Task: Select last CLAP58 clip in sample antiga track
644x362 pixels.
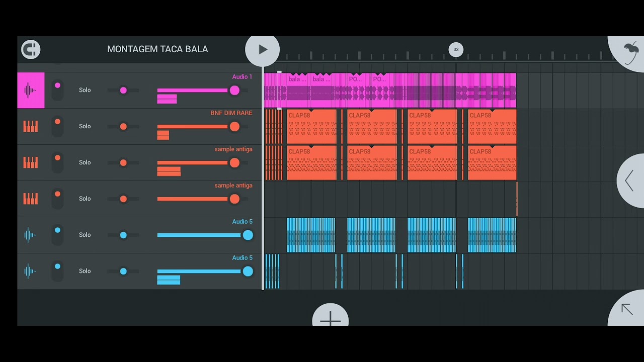Action: point(492,163)
